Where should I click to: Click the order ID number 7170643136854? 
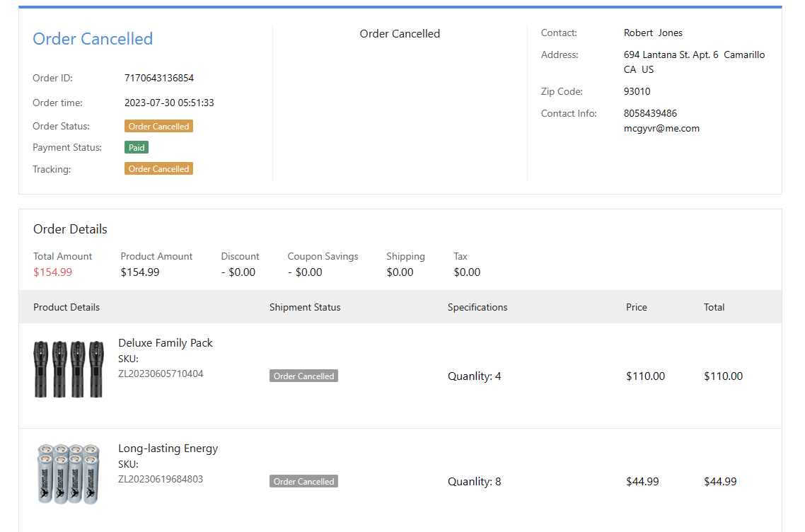[158, 79]
